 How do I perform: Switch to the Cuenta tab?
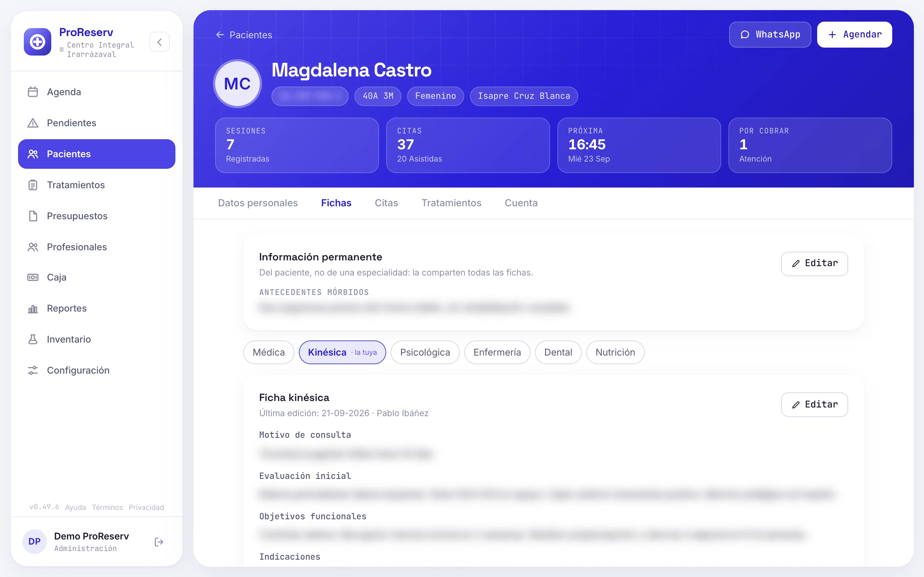521,203
